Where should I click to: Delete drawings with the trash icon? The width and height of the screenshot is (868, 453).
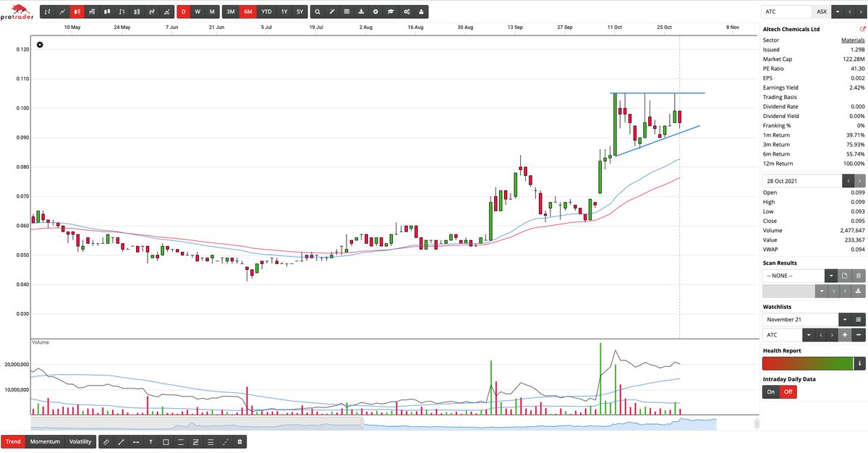[x=240, y=441]
